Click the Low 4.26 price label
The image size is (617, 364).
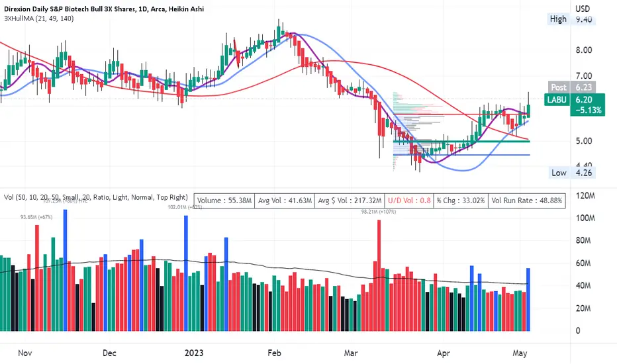tap(571, 173)
